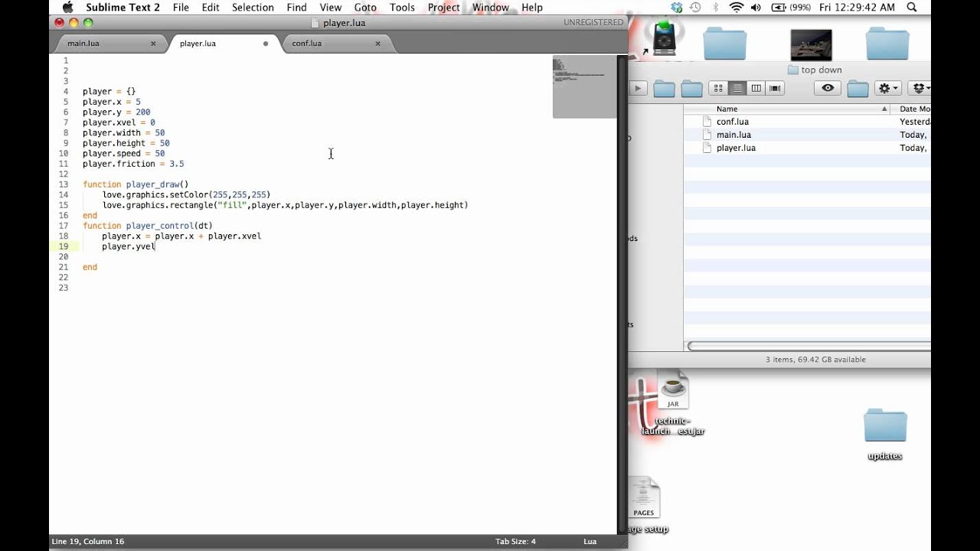Screen dimensions: 980x551
Task: Switch Finder to list view
Action: (x=737, y=89)
